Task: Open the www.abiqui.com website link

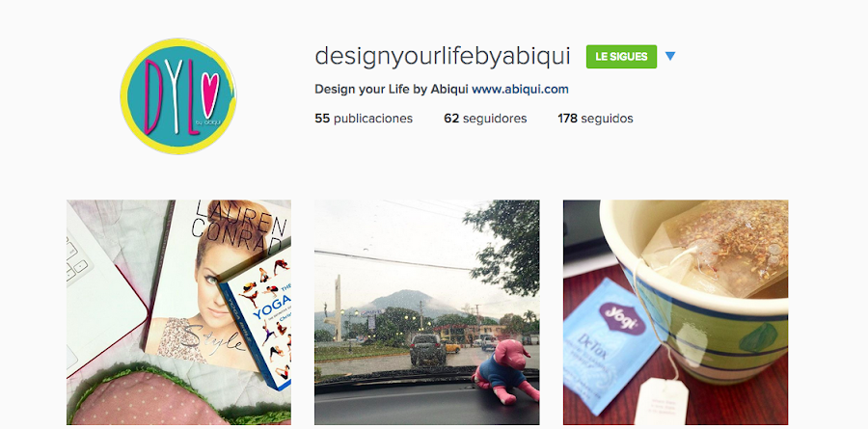Action: click(520, 89)
